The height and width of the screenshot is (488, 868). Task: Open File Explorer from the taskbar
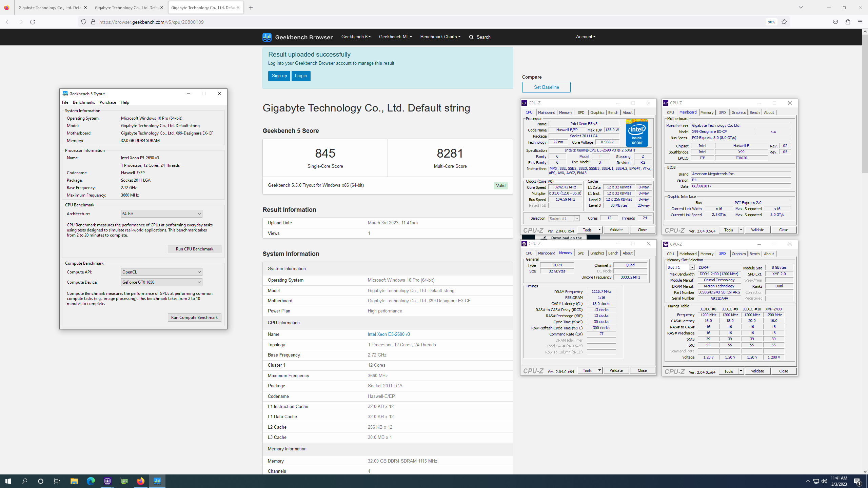tap(74, 481)
